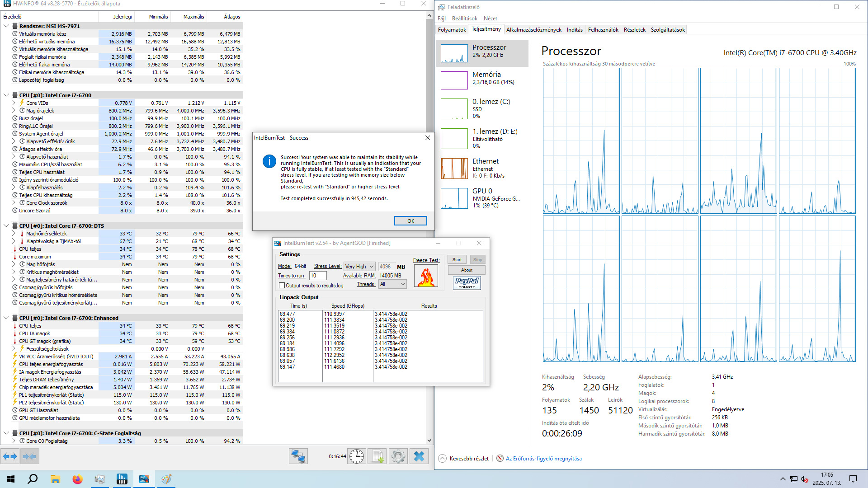Image resolution: width=868 pixels, height=488 pixels.
Task: Open Erőforrás-figyelő megnyitása link
Action: click(543, 459)
